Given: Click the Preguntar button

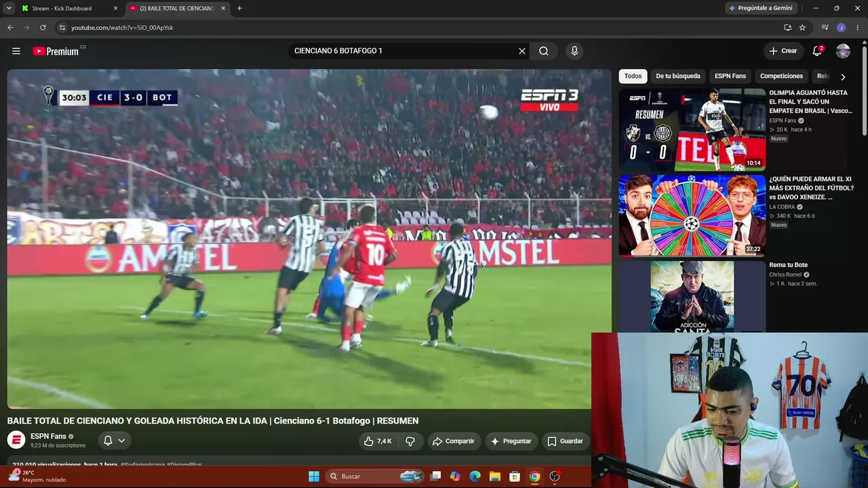Looking at the screenshot, I should point(511,441).
